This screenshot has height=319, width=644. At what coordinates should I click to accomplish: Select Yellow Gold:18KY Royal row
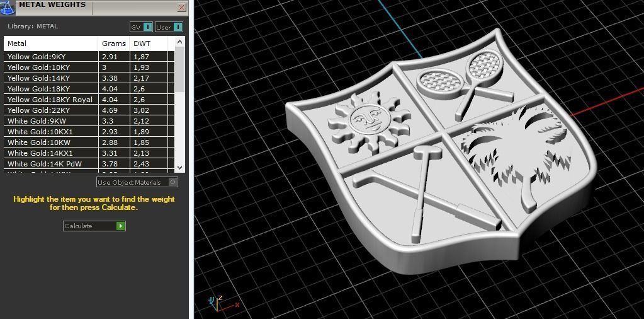coord(89,100)
